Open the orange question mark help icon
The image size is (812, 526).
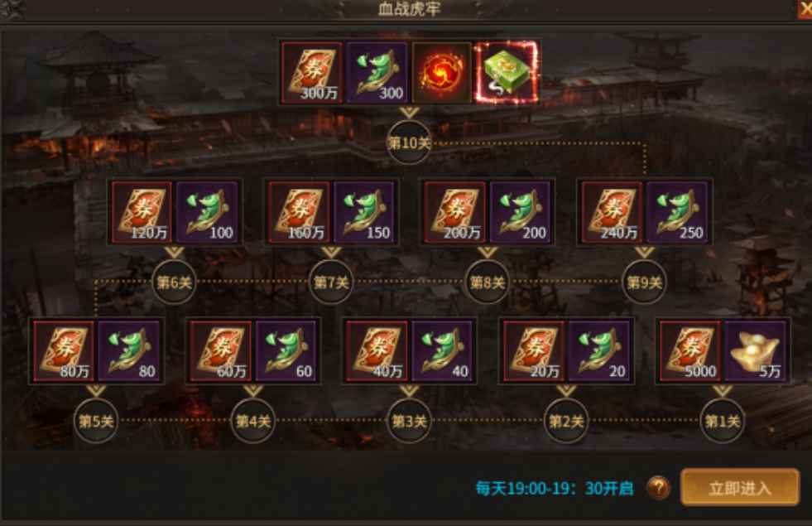[658, 488]
